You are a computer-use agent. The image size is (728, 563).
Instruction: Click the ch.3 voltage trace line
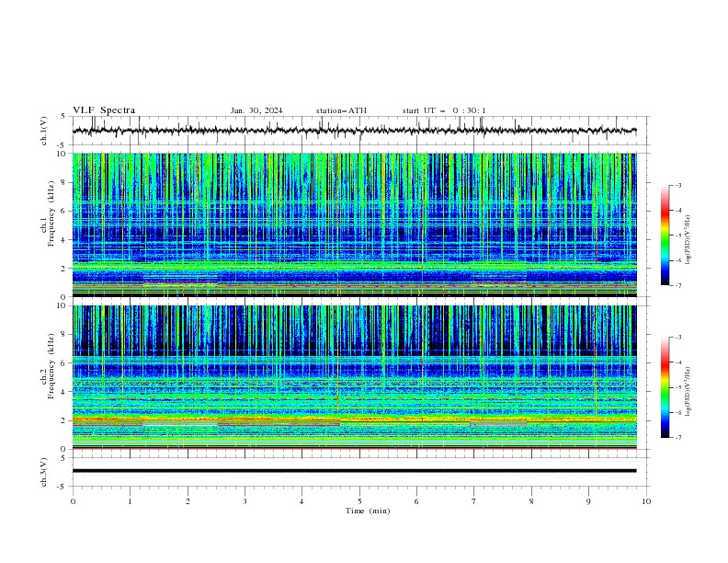354,471
